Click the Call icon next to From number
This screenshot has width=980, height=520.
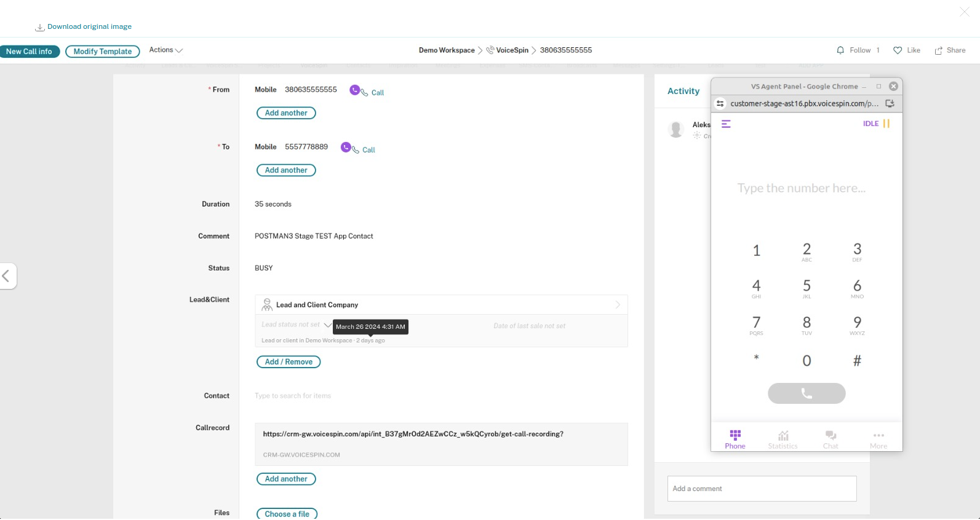point(355,90)
